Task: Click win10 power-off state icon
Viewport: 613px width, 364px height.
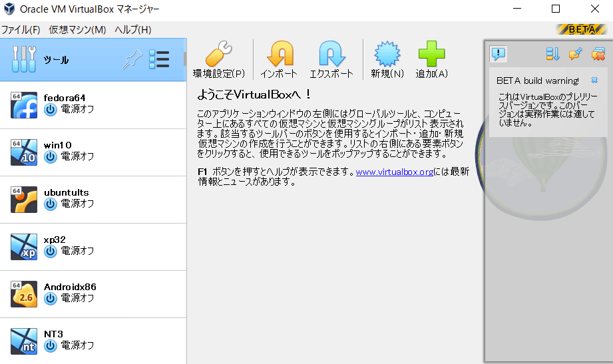Action: tap(51, 157)
